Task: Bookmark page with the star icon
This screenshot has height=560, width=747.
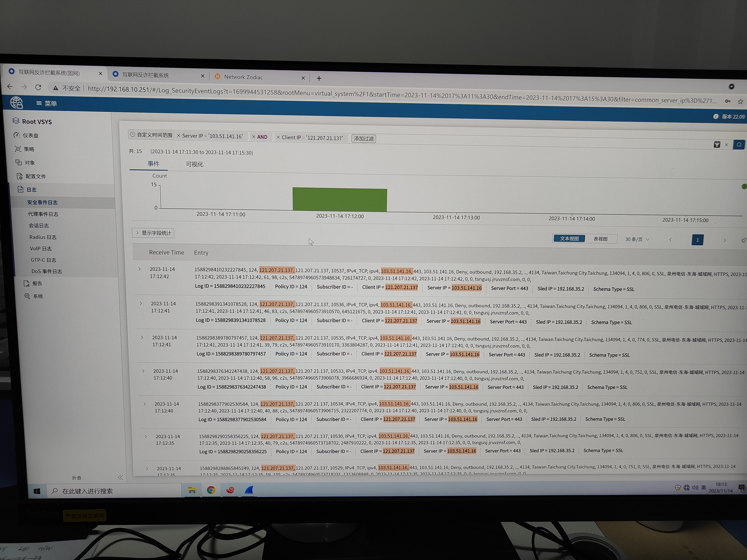Action: (x=740, y=101)
